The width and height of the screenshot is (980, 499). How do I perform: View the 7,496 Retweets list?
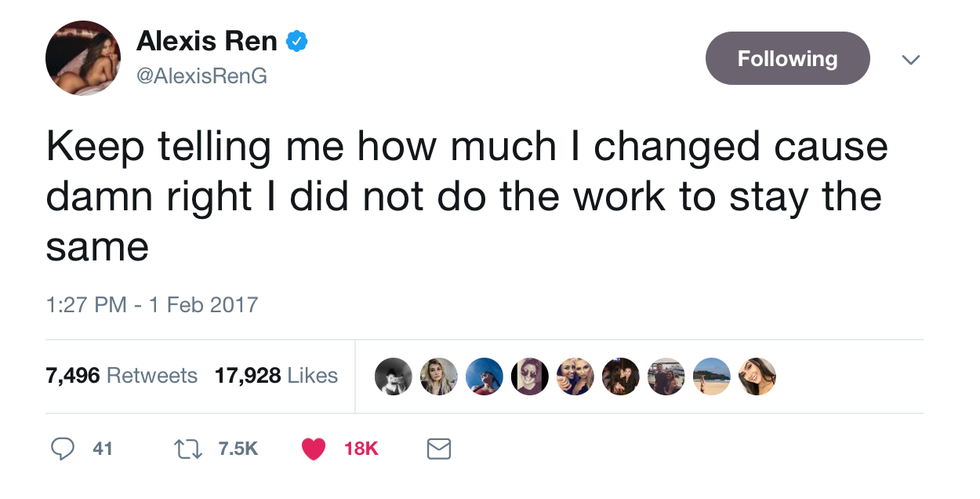pos(121,376)
